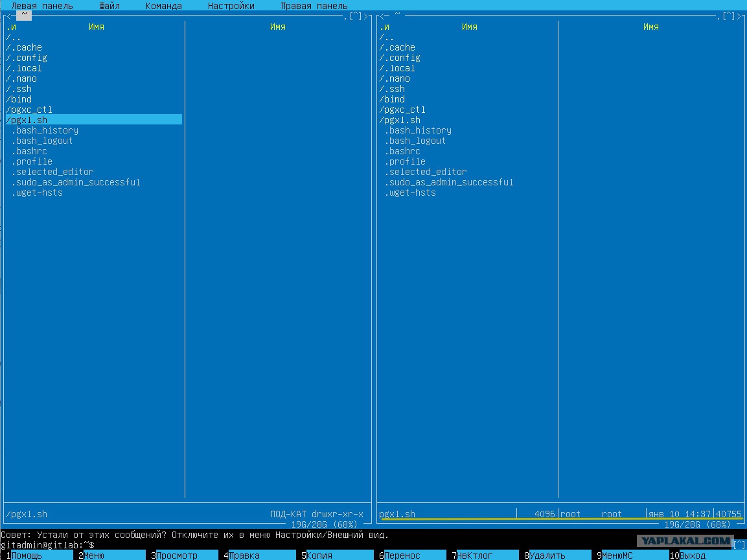The height and width of the screenshot is (560, 747).
Task: Go back in left panel directory history
Action: coord(8,16)
